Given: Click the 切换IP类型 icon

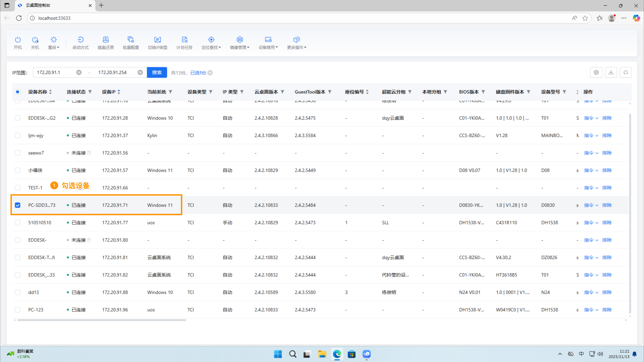Looking at the screenshot, I should pyautogui.click(x=157, y=40).
